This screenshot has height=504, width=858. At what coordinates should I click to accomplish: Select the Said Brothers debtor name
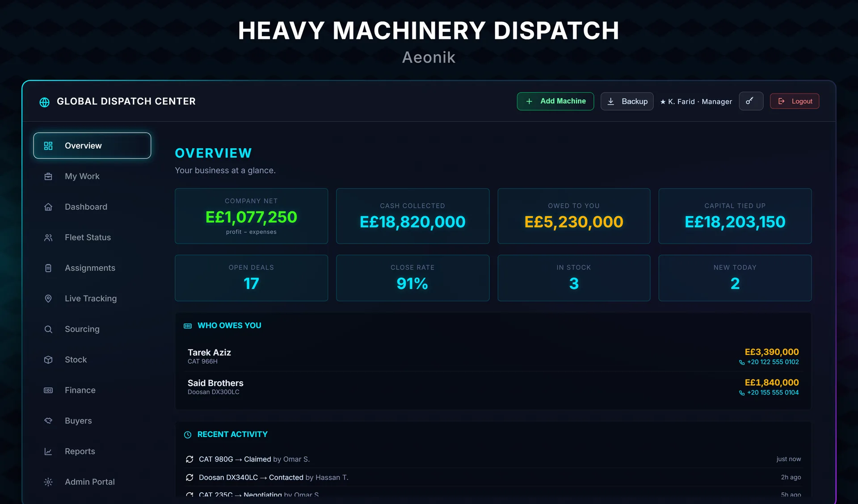[x=215, y=383]
